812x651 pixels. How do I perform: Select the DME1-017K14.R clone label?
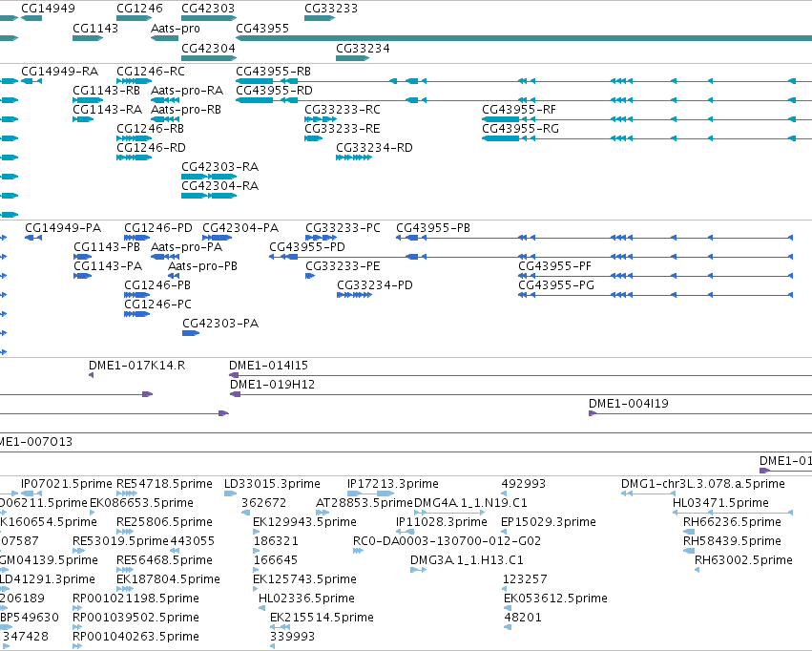[136, 366]
